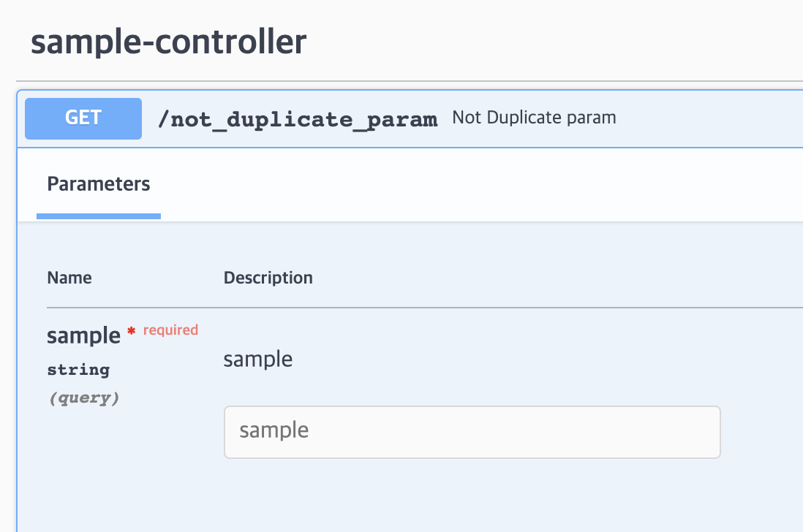The height and width of the screenshot is (532, 803).
Task: Click the Parameters tab underline indicator
Action: tap(98, 216)
